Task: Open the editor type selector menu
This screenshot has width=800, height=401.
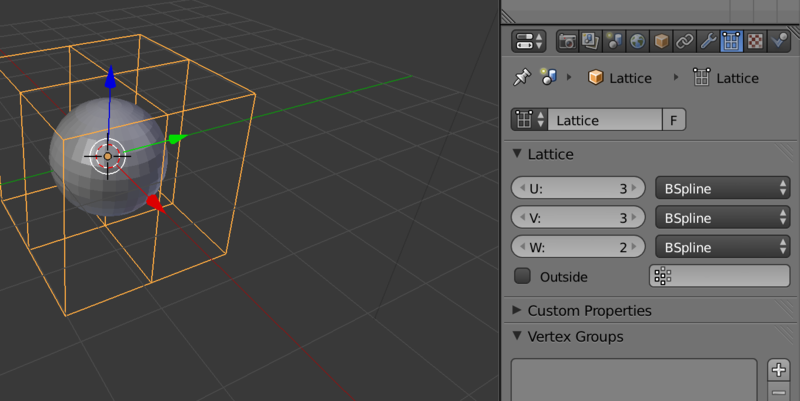Action: [529, 41]
